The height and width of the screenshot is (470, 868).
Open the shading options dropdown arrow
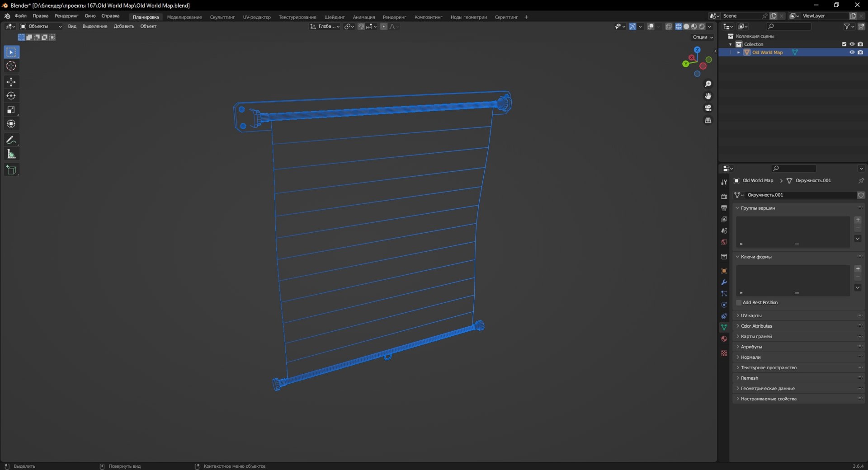(x=710, y=27)
